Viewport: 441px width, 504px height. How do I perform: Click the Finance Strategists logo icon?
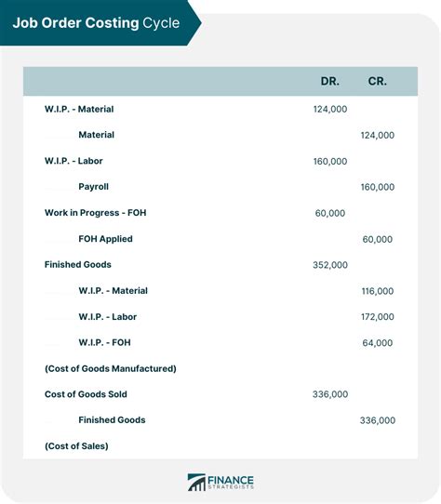point(196,482)
